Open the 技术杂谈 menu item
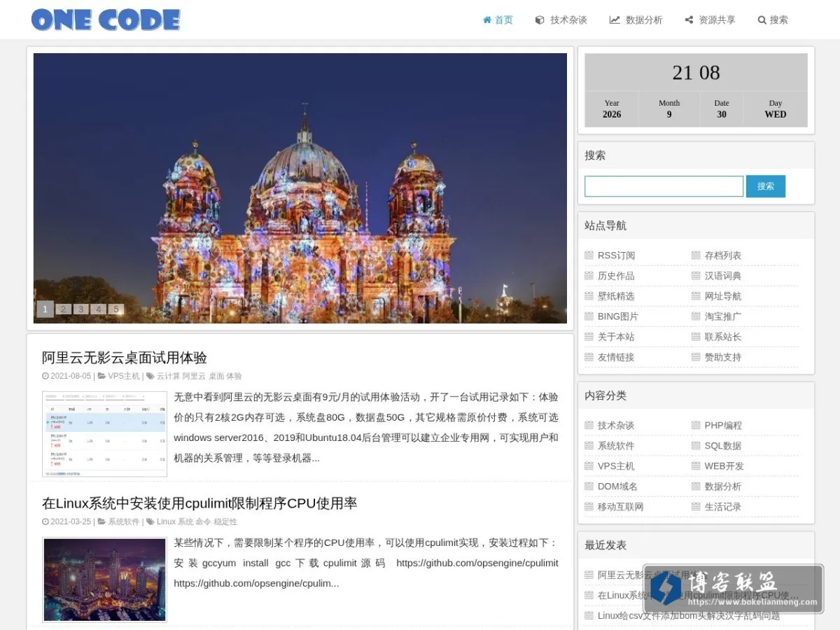This screenshot has width=840, height=630. [561, 20]
